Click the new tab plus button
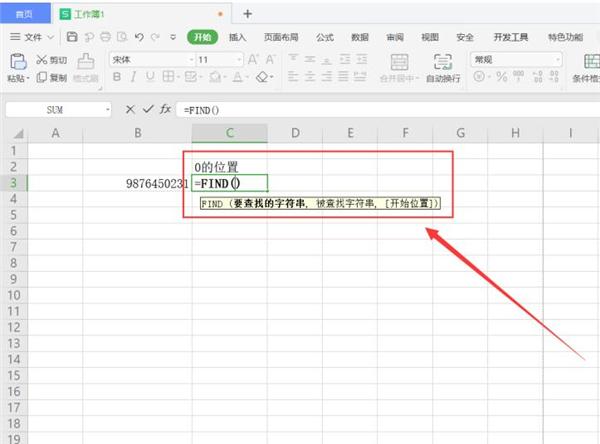The height and width of the screenshot is (444, 600). 248,13
